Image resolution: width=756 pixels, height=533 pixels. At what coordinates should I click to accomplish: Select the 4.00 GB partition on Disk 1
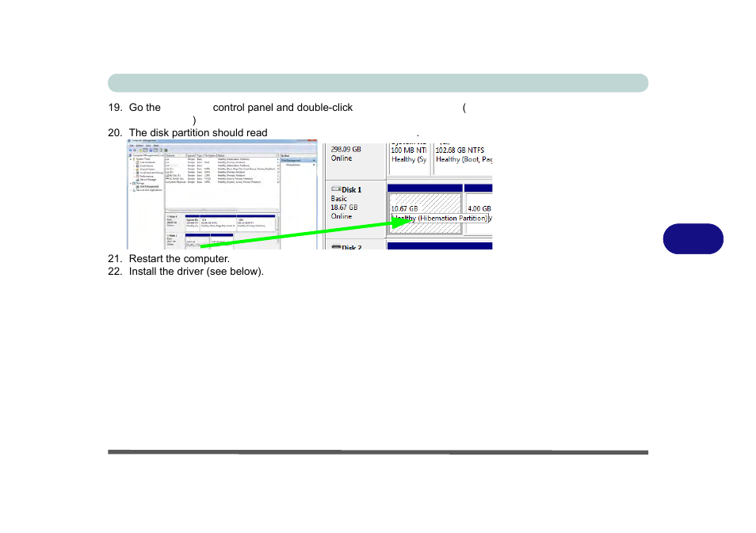coord(479,214)
